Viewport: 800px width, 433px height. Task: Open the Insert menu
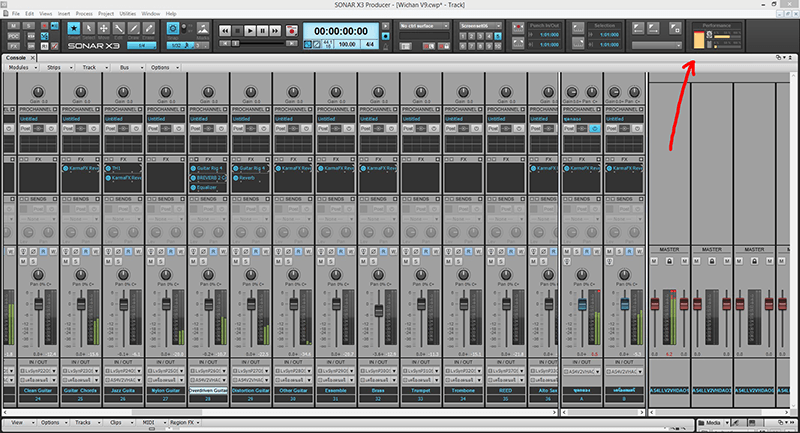(64, 13)
